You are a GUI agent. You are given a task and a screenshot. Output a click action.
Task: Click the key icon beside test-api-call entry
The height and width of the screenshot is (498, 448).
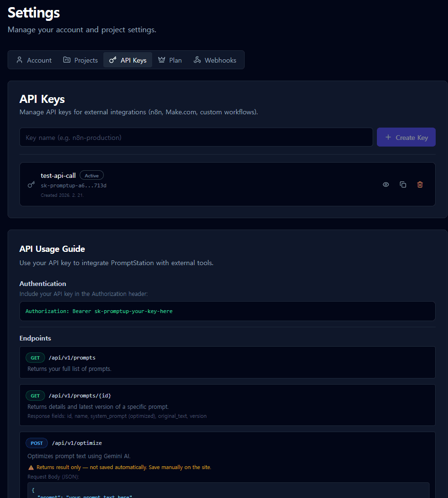[30, 184]
